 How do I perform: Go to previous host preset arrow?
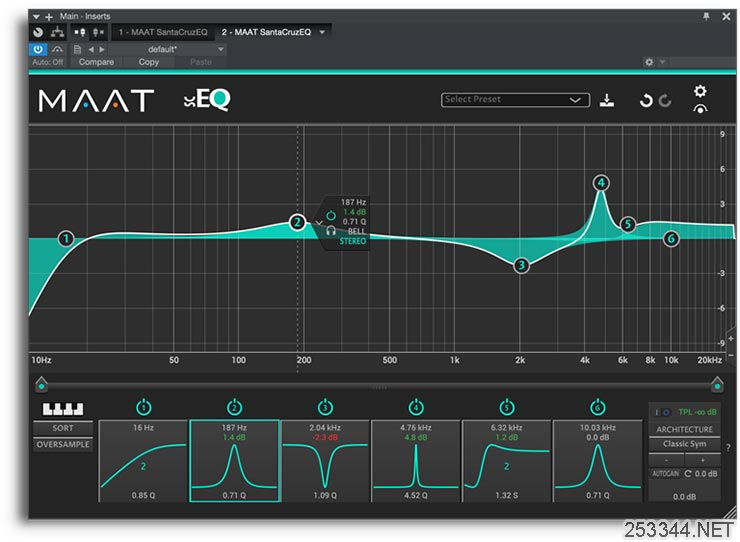point(91,50)
